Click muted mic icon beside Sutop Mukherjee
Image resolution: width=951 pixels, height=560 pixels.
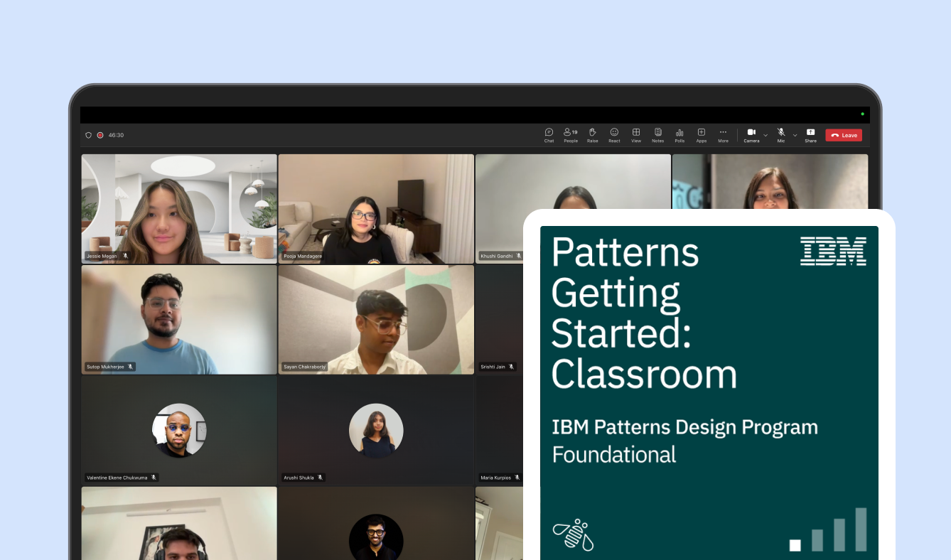click(131, 367)
